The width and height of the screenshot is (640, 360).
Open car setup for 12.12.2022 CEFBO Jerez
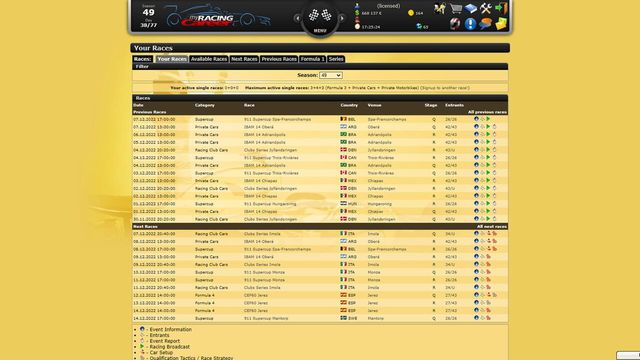click(489, 295)
